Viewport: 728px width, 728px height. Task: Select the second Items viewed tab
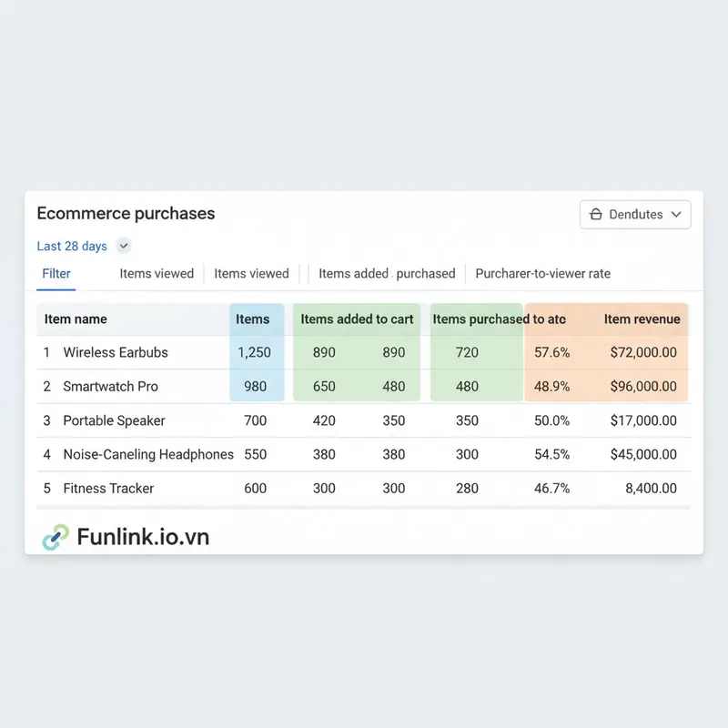click(x=251, y=273)
